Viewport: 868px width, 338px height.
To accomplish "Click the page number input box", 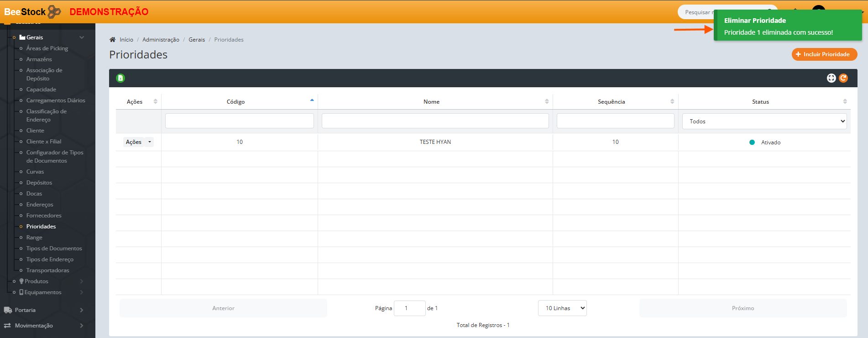I will point(409,308).
